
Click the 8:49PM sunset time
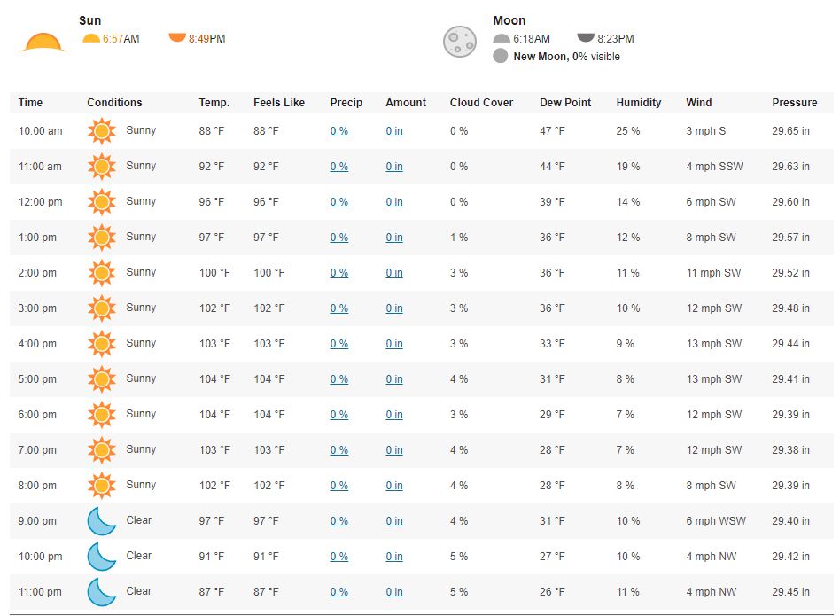pos(206,39)
